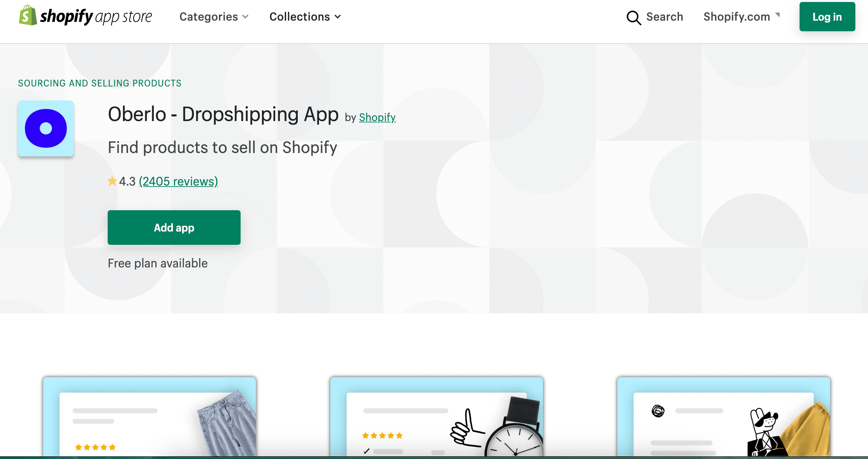Click the Shopify bag logo icon
This screenshot has width=868, height=459.
(x=28, y=16)
